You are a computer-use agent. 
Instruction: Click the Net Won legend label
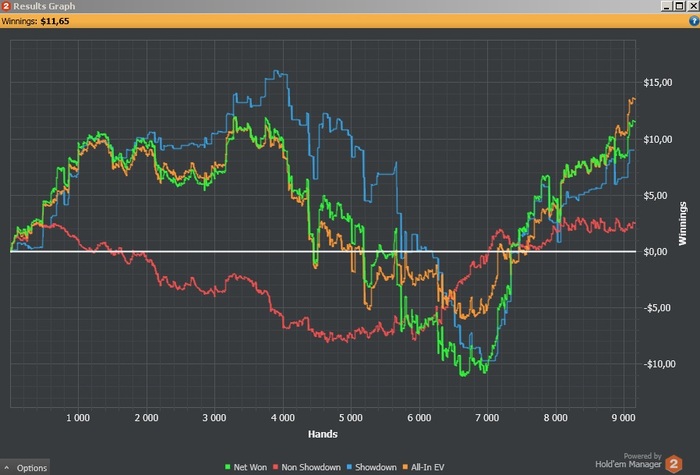pos(250,467)
